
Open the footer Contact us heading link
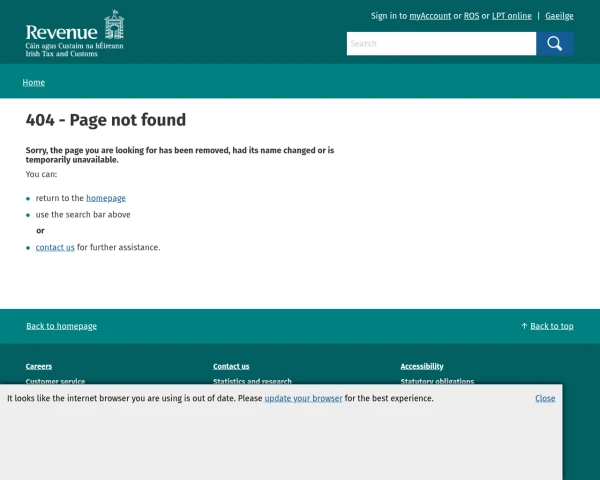click(x=231, y=366)
